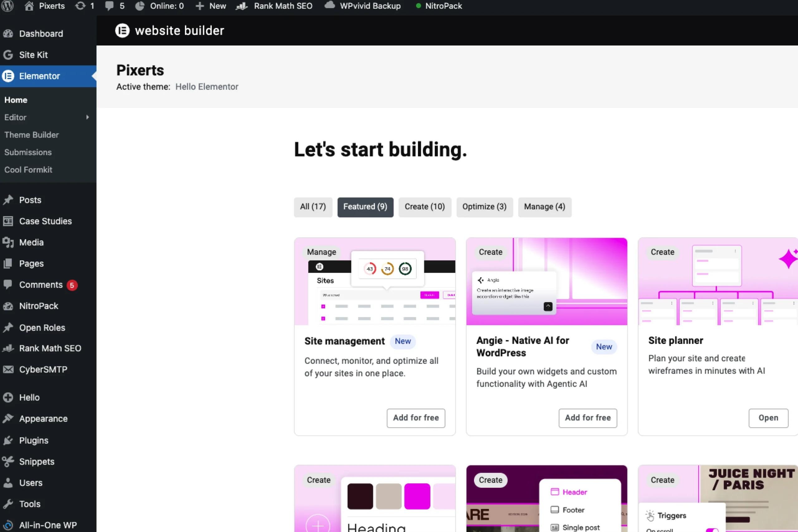Screen dimensions: 798x532
Task: Click the home icon beside Pixerts
Action: [x=29, y=6]
